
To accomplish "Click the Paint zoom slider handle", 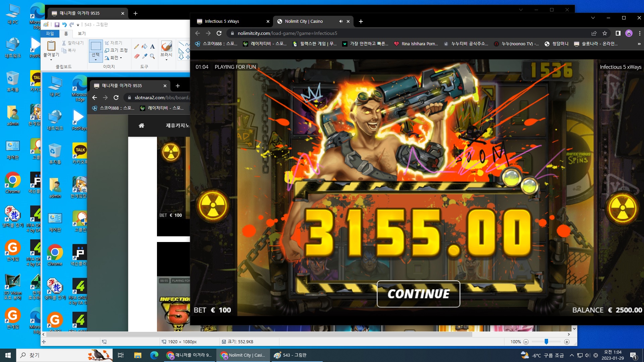I will (x=546, y=342).
